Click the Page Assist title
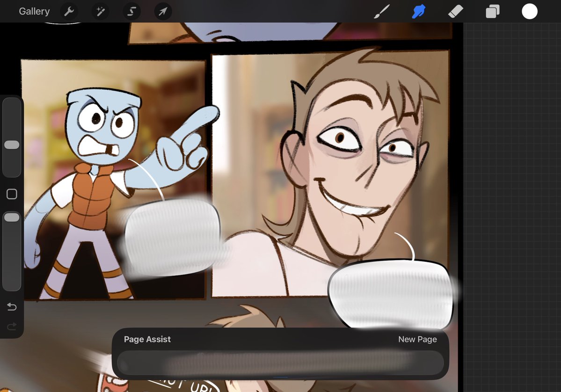 click(x=147, y=339)
